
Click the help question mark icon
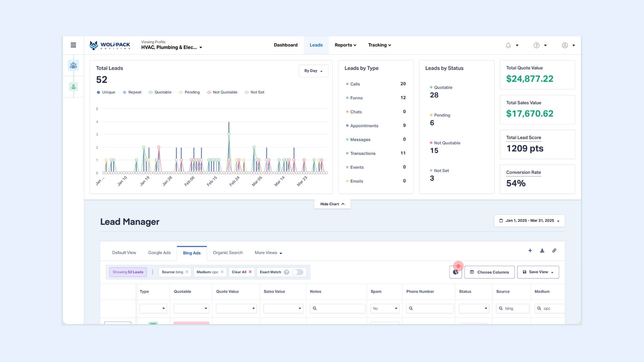[x=536, y=45]
